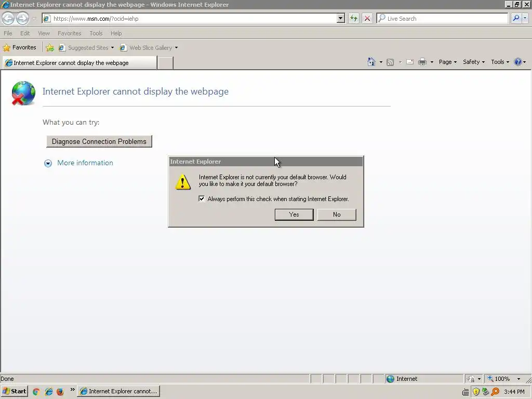Click the address bar URL field
Image resolution: width=532 pixels, height=399 pixels.
[190, 19]
